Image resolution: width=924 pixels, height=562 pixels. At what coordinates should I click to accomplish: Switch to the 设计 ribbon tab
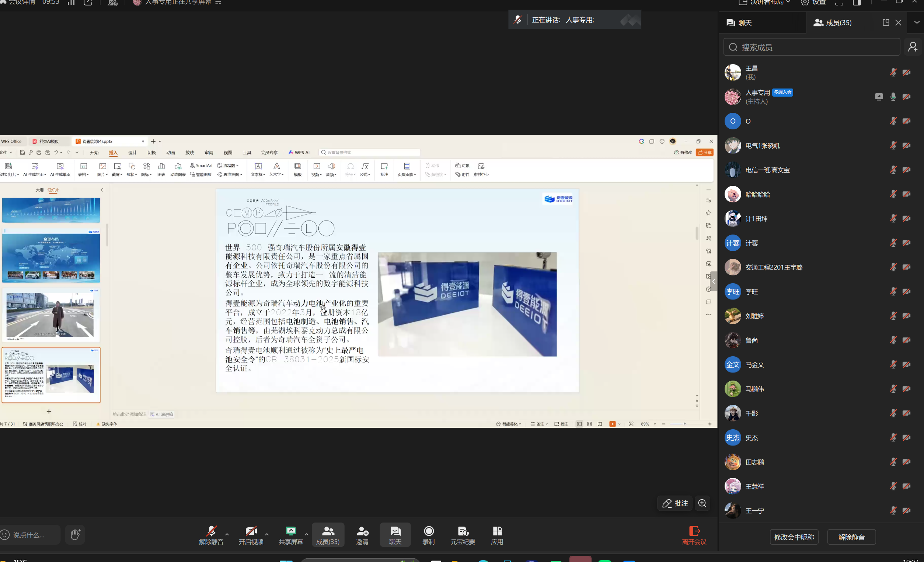pyautogui.click(x=132, y=152)
